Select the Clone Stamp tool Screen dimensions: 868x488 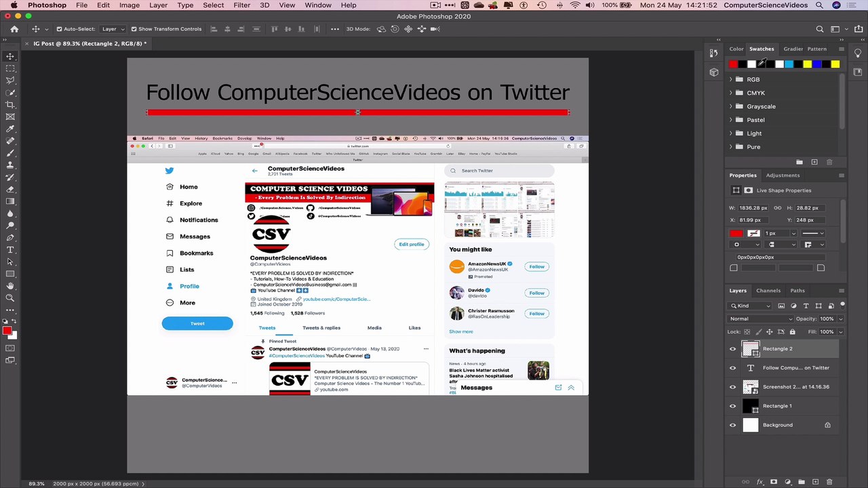10,165
